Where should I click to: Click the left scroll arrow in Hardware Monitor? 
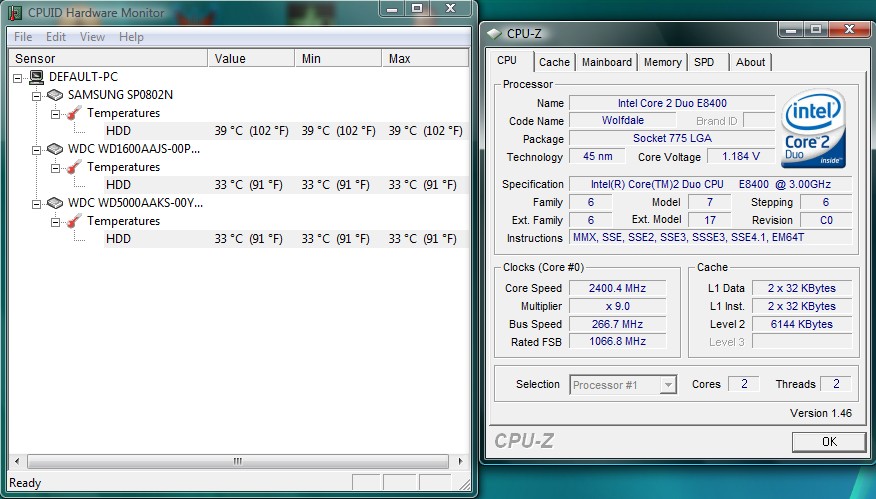coord(17,462)
